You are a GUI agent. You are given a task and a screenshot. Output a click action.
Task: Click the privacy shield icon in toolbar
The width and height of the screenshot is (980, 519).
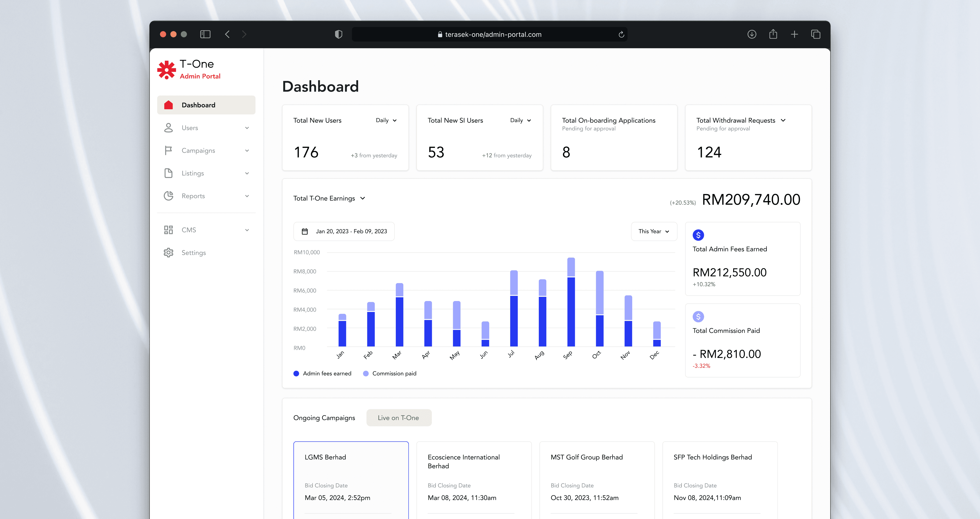click(x=338, y=34)
